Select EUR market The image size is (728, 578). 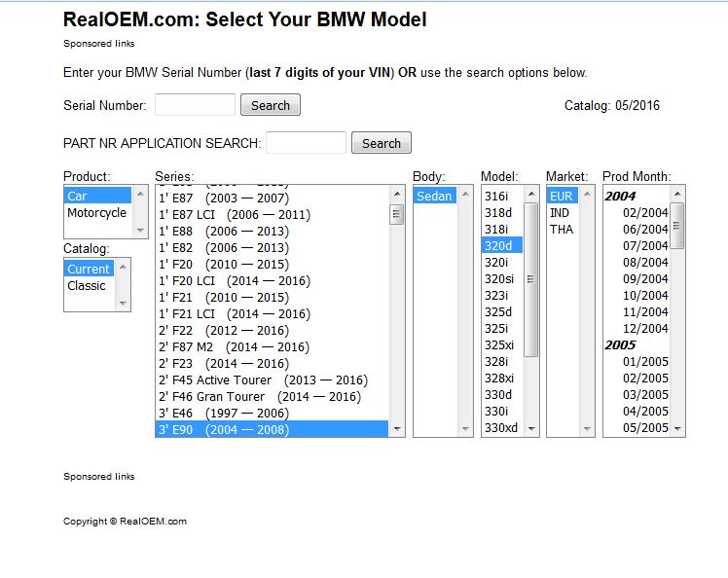click(x=563, y=196)
